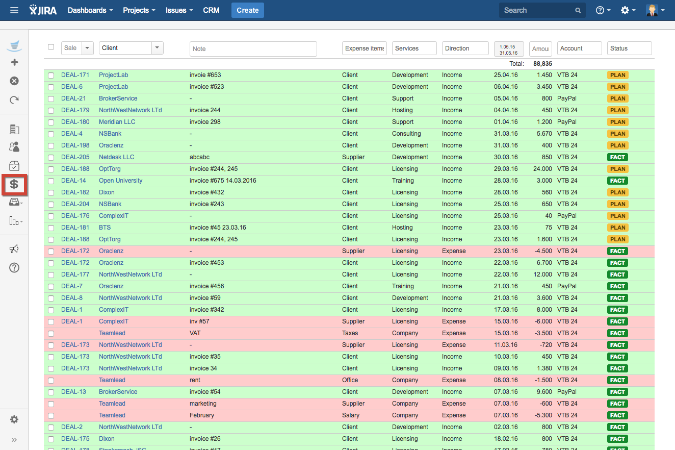Viewport: 675px width, 450px height.
Task: Go to the JIRA home logo
Action: [43, 10]
